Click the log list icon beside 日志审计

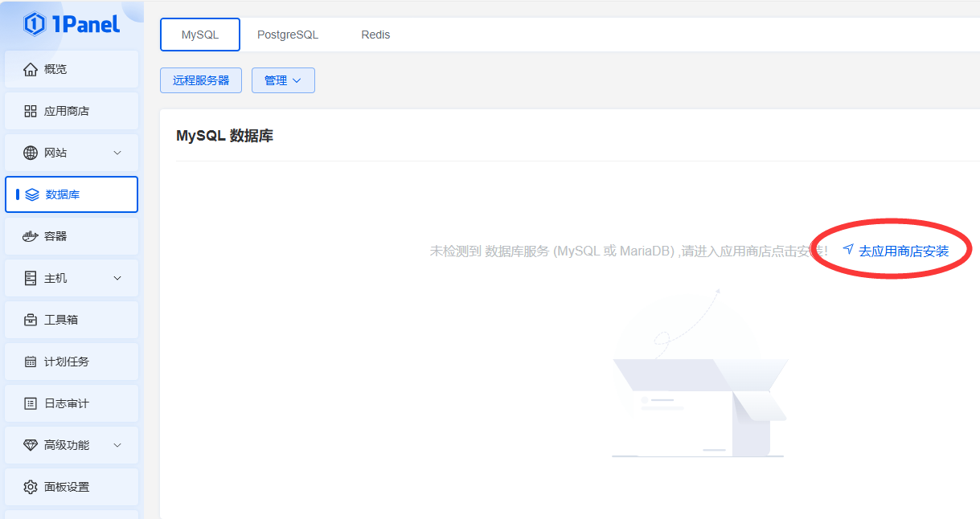click(31, 403)
